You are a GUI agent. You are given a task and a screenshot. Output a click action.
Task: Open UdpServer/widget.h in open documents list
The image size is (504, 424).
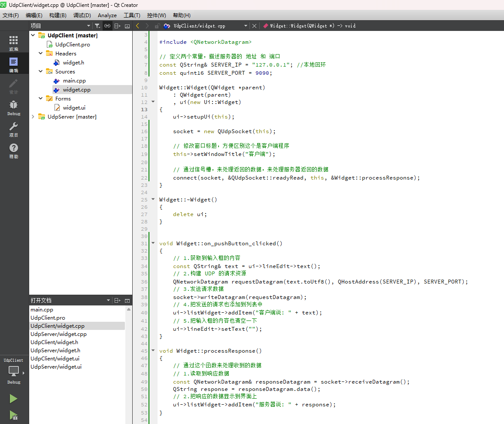[x=55, y=351]
